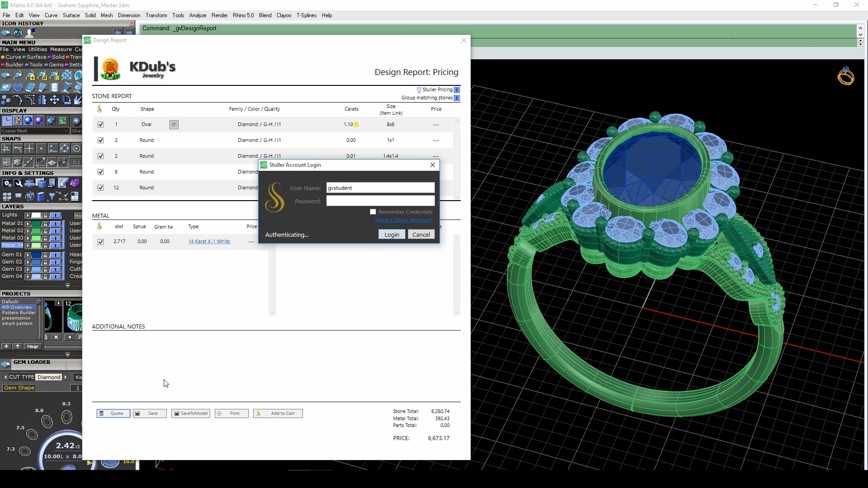The image size is (868, 488).
Task: Select the blue faceted diamond gem icon
Action: (x=18, y=87)
